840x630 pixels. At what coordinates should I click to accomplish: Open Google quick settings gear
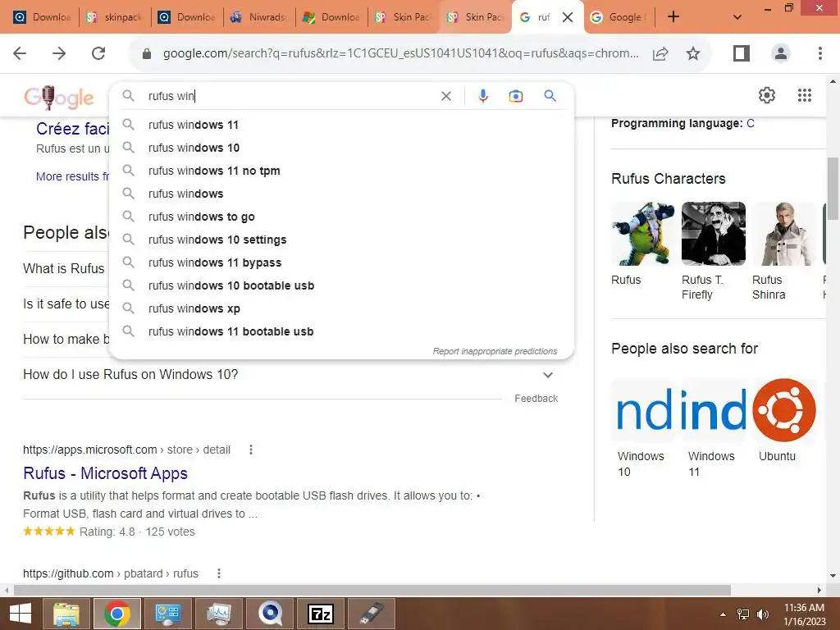(767, 95)
